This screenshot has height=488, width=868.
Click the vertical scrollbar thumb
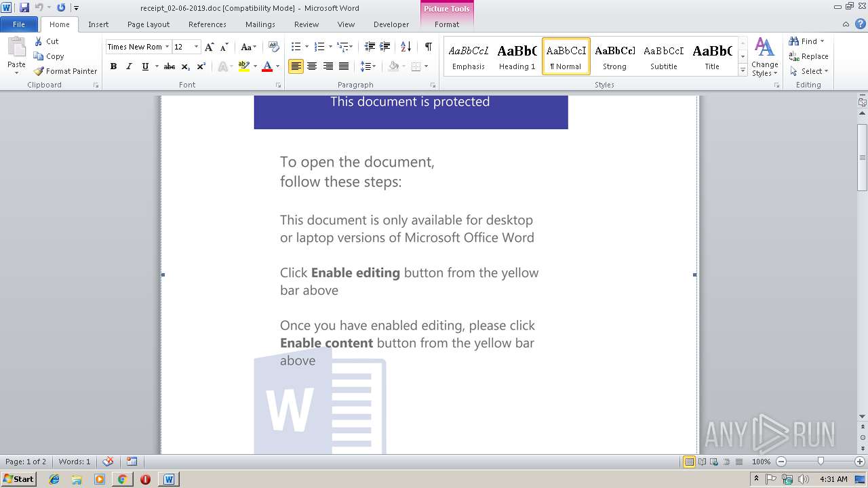coord(863,157)
